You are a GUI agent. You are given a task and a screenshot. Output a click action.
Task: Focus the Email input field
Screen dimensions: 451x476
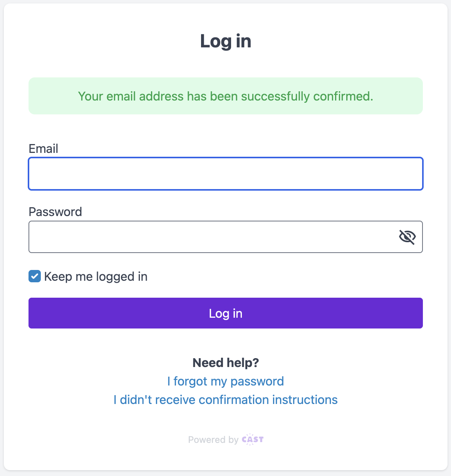coord(225,174)
